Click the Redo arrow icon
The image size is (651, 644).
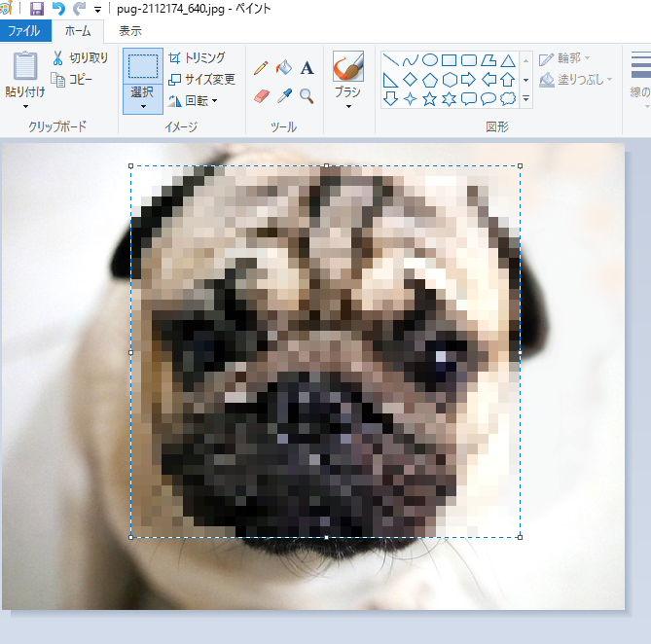pyautogui.click(x=79, y=9)
